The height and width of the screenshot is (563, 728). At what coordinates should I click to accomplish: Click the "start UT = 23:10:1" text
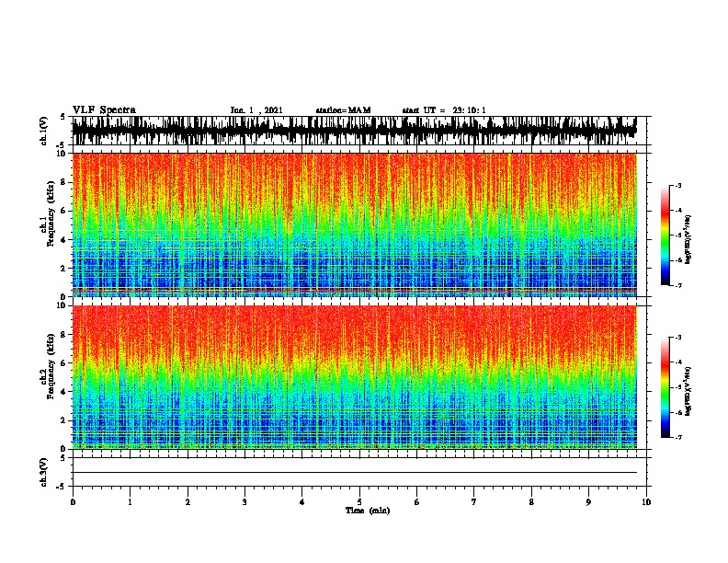(x=444, y=110)
